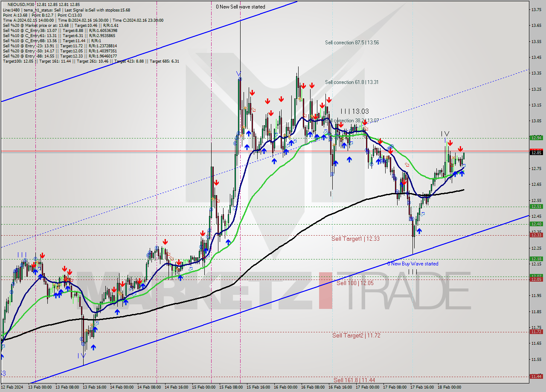The image size is (546, 392).
Task: Click the 'Sell %10 @ Entry -23: 13.91' line
Action: pyautogui.click(x=60, y=46)
